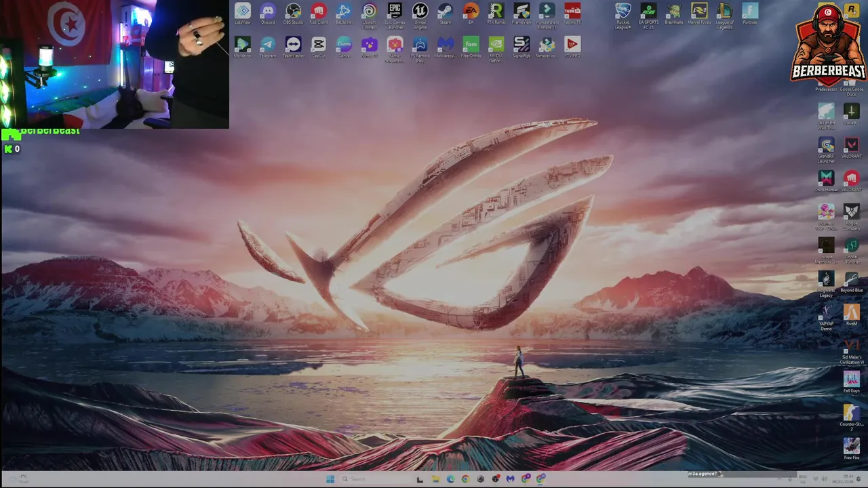
Task: Open the Steam desktop shortcut
Action: coord(446,14)
